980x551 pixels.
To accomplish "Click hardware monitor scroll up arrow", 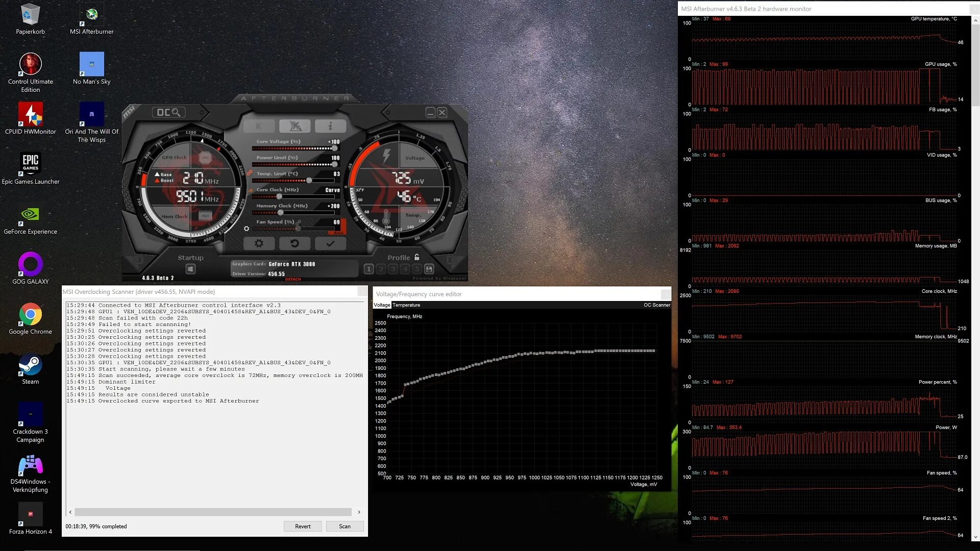I will tap(975, 20).
